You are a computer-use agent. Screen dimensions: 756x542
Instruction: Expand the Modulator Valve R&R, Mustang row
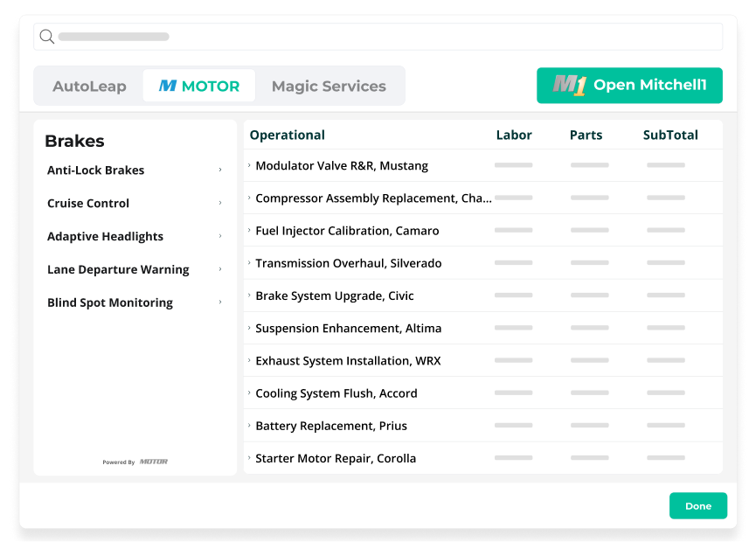[x=249, y=165]
